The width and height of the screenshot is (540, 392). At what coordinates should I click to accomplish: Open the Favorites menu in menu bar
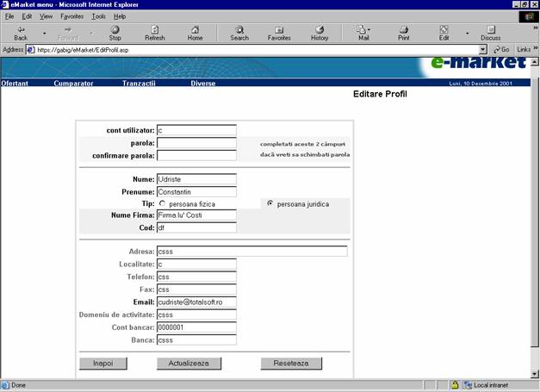[71, 16]
